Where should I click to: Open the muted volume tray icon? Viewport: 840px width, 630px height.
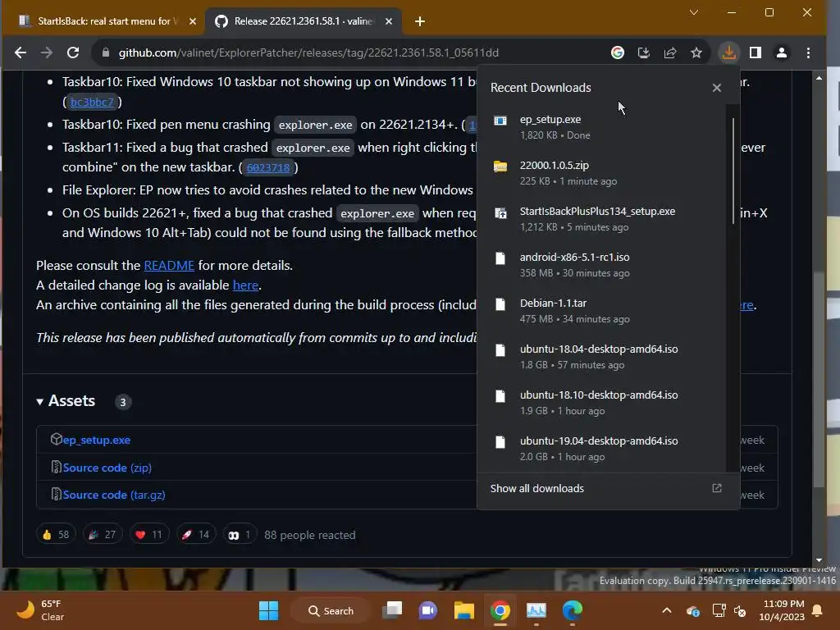[740, 610]
